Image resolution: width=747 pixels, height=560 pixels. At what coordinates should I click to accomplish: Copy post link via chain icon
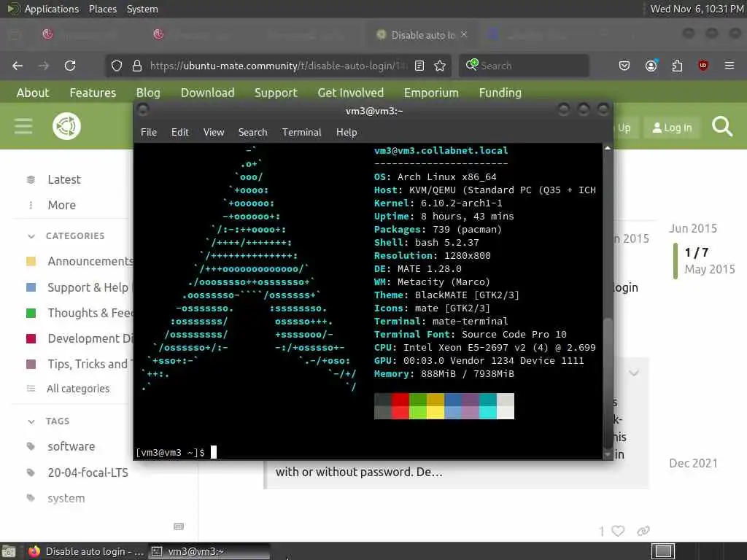point(643,531)
